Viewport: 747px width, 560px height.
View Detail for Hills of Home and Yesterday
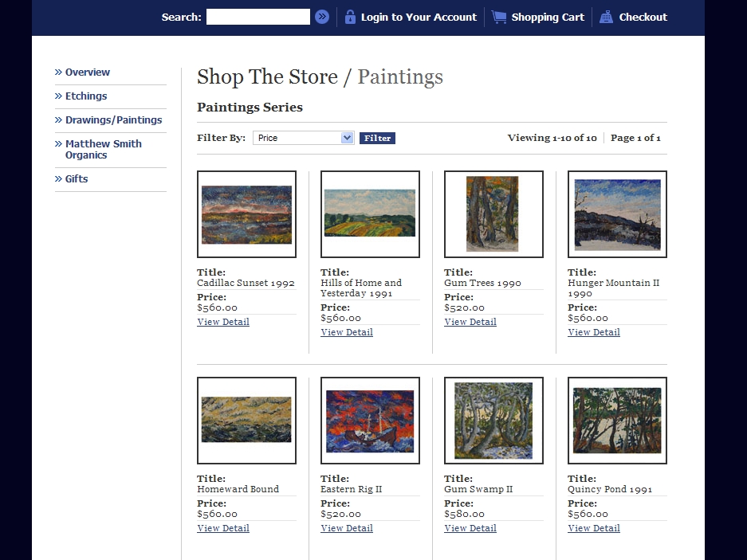click(x=347, y=332)
